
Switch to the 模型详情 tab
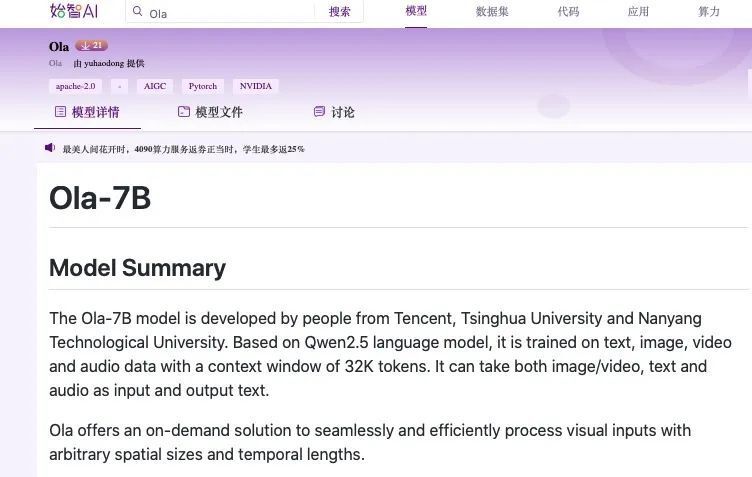[87, 112]
